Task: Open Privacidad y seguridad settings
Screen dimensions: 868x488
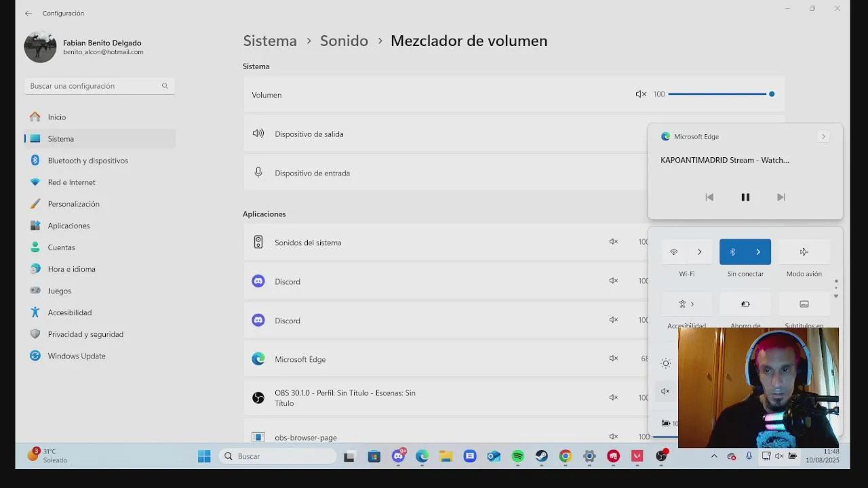Action: [100, 334]
